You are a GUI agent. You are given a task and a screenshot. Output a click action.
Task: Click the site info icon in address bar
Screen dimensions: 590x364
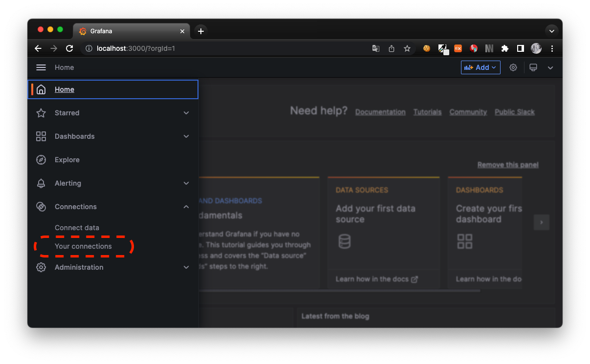(x=89, y=48)
